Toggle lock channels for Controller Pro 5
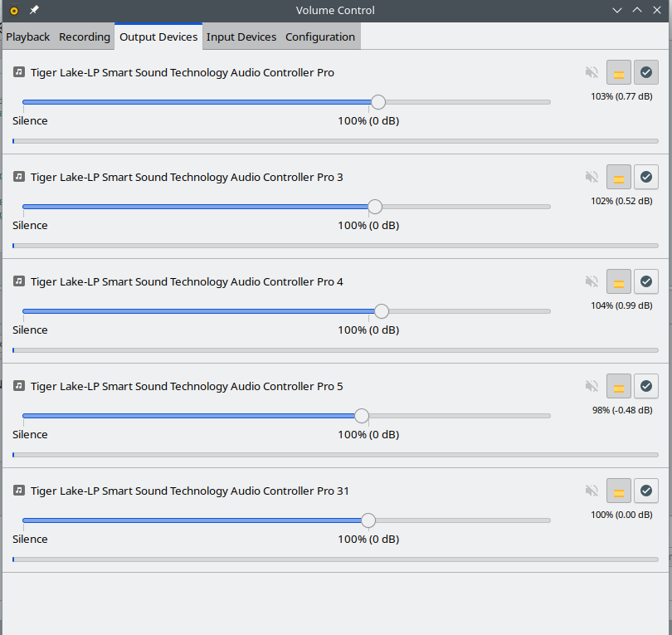 pos(618,386)
